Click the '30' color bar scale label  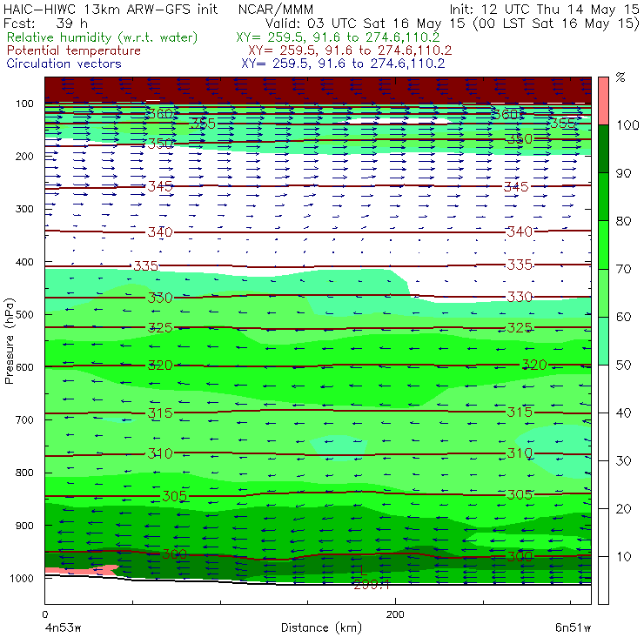(623, 461)
